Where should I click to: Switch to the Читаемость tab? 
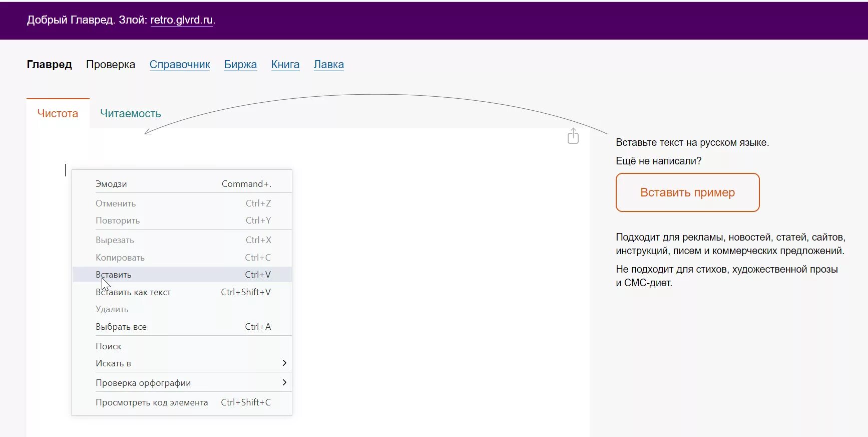[131, 114]
